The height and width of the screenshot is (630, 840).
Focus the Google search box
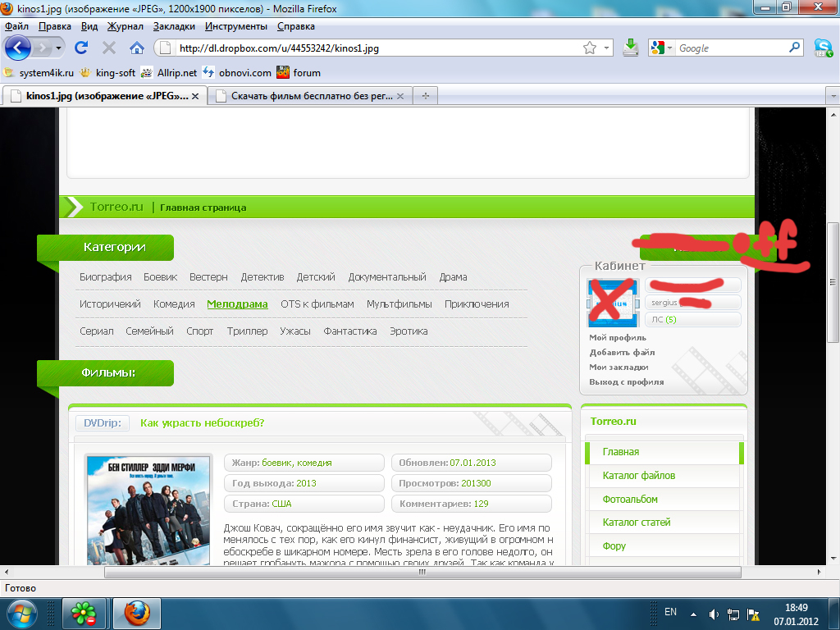[x=731, y=48]
